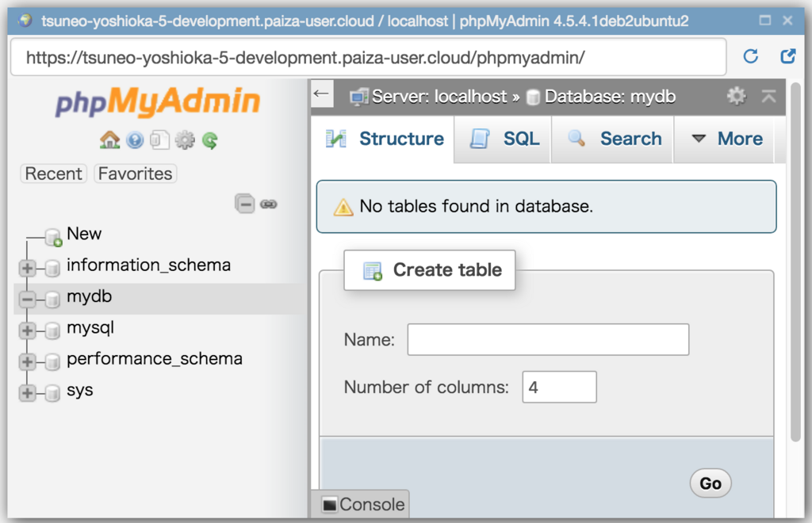The height and width of the screenshot is (523, 812).
Task: Open the documentation help icon
Action: 135,140
